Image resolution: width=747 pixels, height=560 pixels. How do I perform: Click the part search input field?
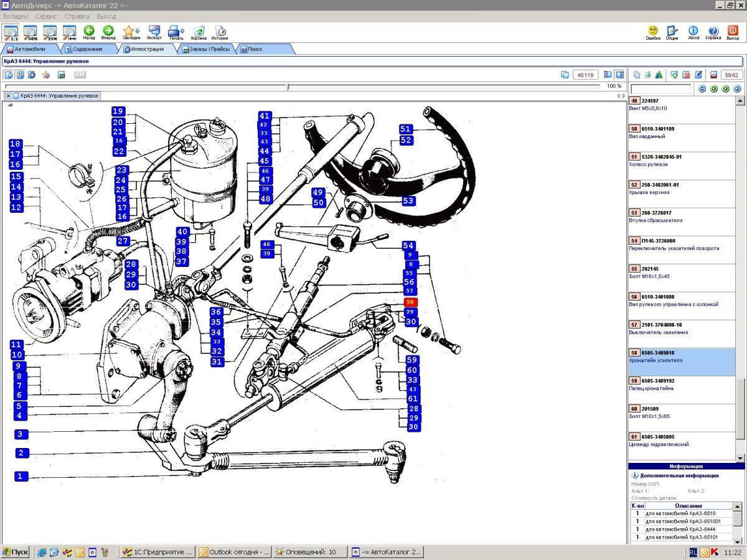click(x=661, y=89)
